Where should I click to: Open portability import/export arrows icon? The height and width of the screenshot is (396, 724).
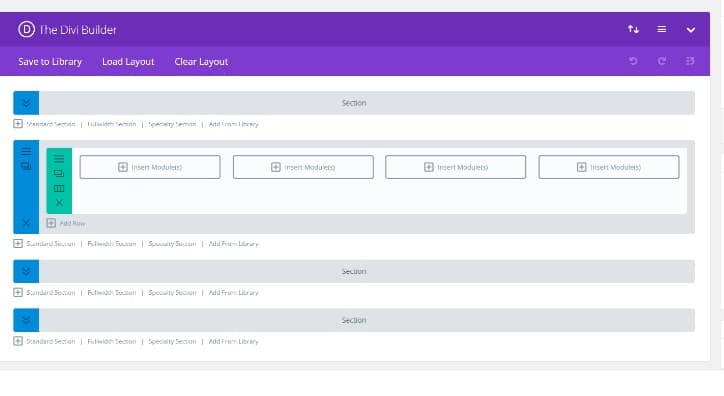(x=633, y=30)
